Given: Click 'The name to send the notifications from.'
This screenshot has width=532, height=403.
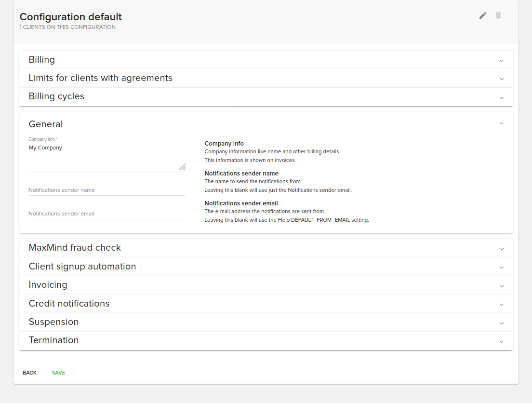Looking at the screenshot, I should coord(253,181).
